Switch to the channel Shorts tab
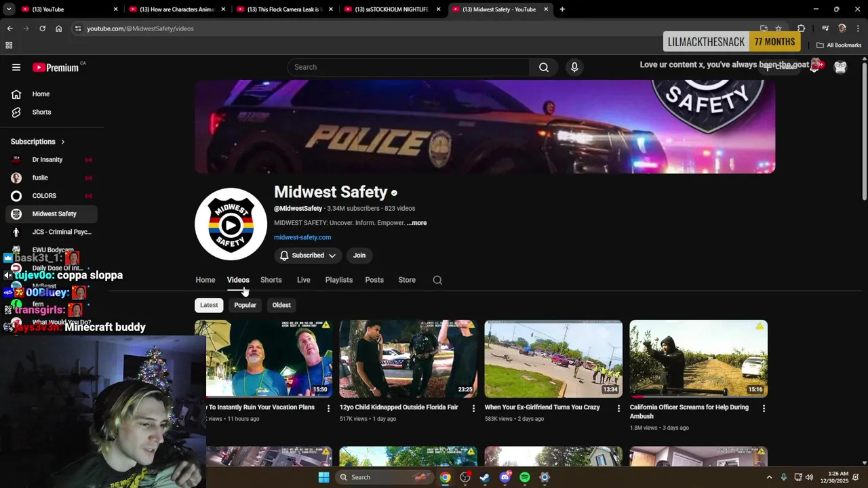Screen dimensions: 868x488 271,280
